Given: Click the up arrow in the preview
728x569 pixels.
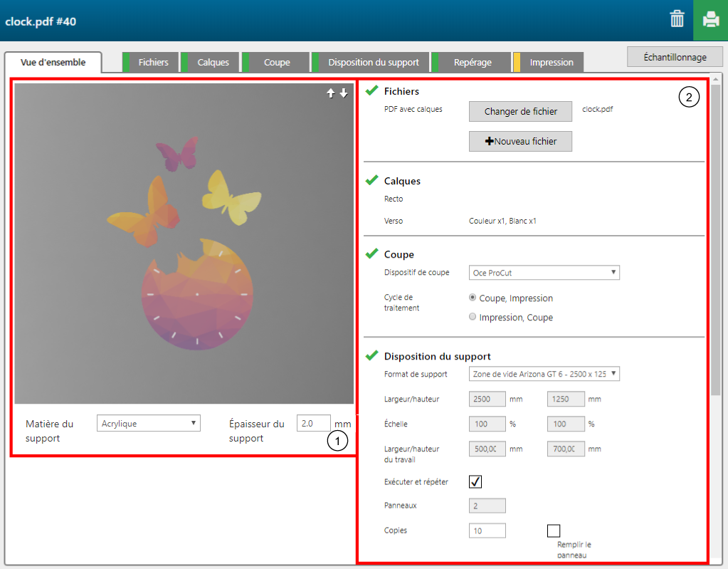Looking at the screenshot, I should click(x=331, y=93).
